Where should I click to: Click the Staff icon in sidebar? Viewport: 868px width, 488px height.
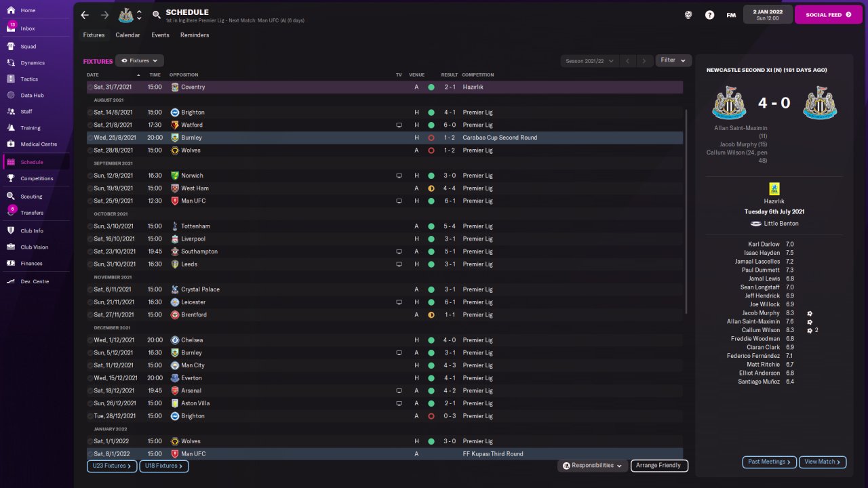click(x=11, y=111)
